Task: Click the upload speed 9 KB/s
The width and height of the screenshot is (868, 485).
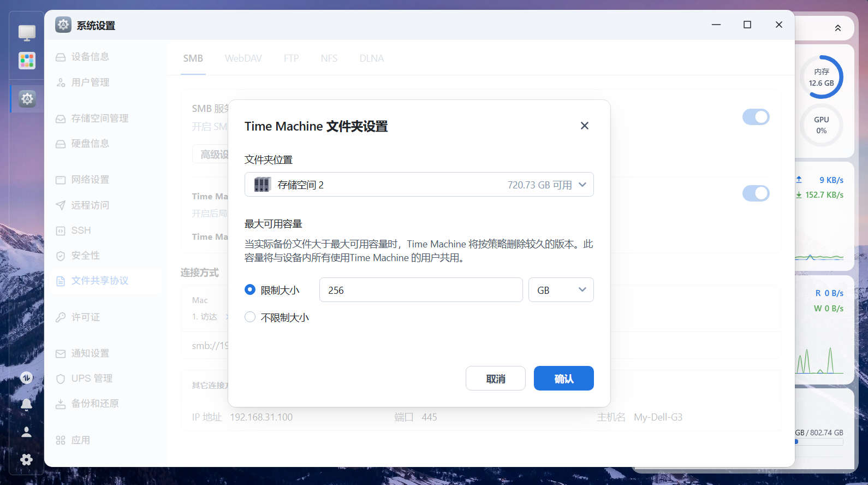Action: (831, 180)
